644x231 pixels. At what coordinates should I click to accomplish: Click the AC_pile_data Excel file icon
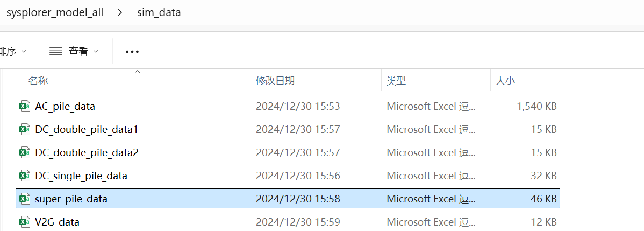coord(25,106)
